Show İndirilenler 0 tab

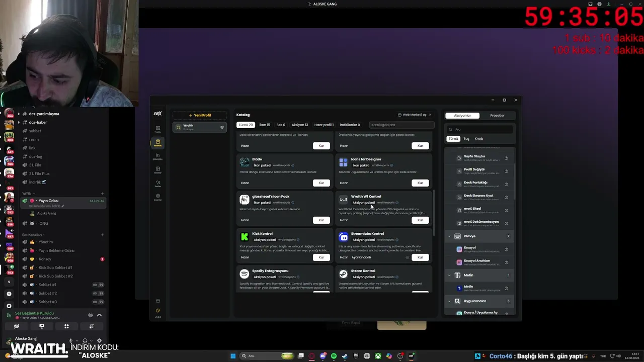click(350, 125)
